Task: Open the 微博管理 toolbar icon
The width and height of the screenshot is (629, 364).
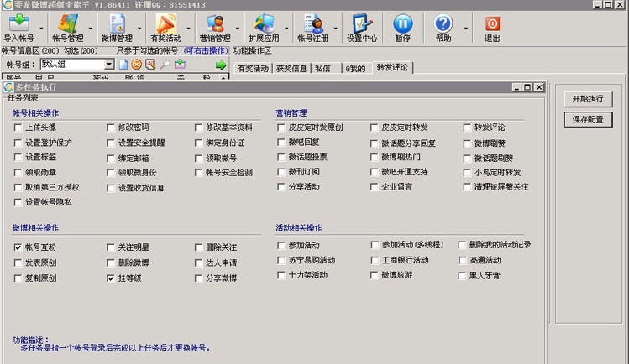Action: tap(117, 23)
